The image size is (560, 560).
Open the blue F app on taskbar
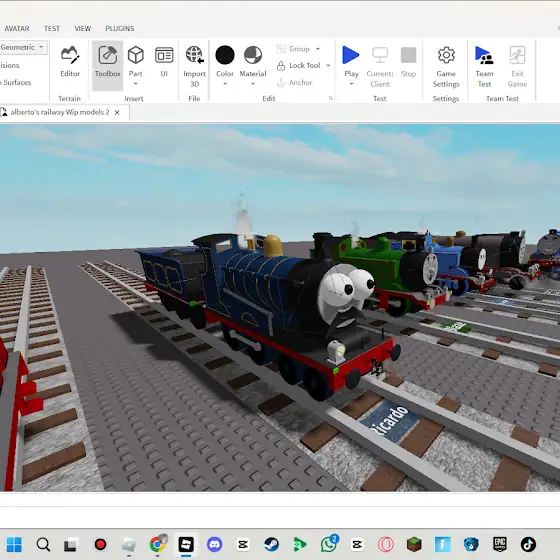442,544
